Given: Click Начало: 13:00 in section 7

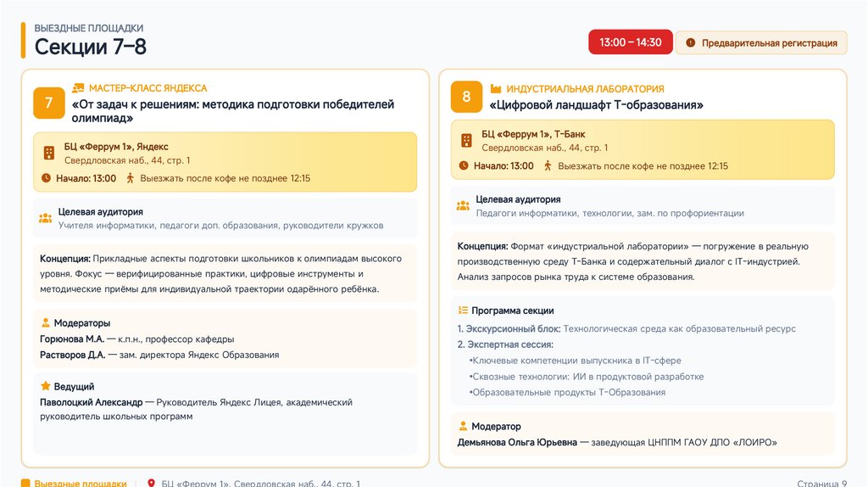Looking at the screenshot, I should click(86, 178).
